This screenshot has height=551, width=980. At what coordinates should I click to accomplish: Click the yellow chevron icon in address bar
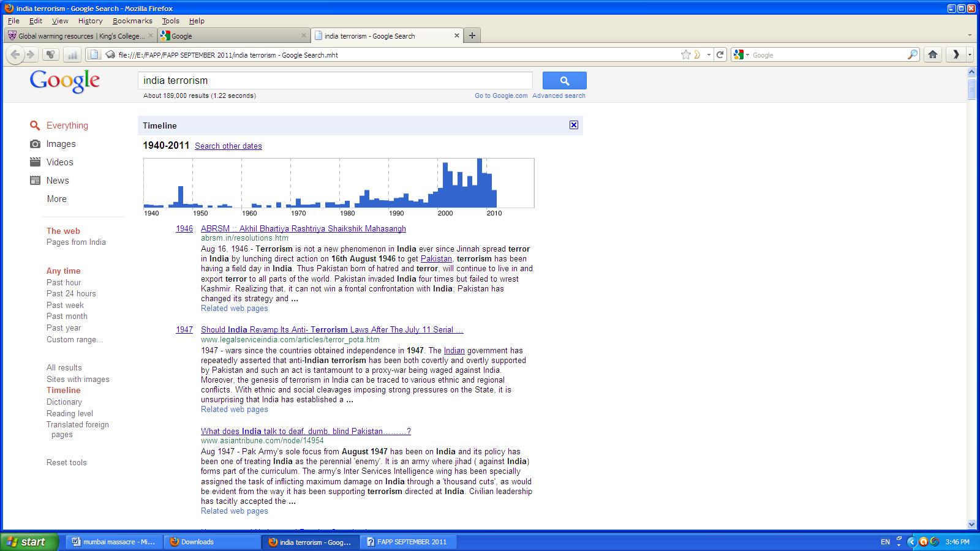697,54
